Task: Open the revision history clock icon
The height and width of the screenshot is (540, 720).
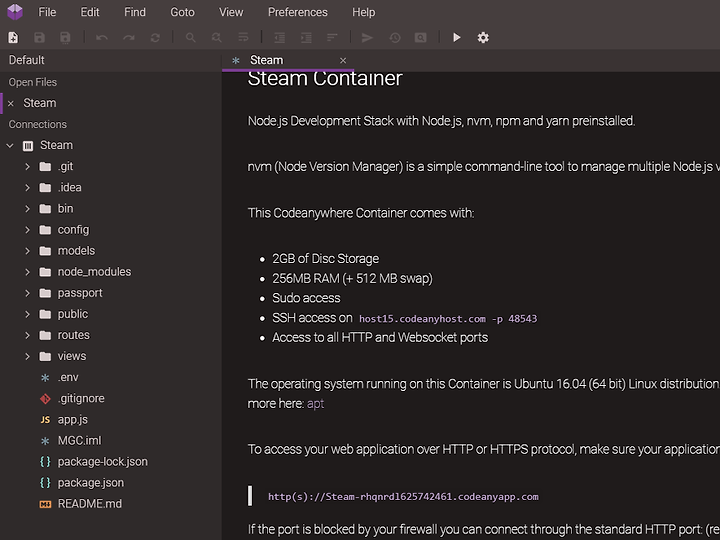Action: click(395, 38)
